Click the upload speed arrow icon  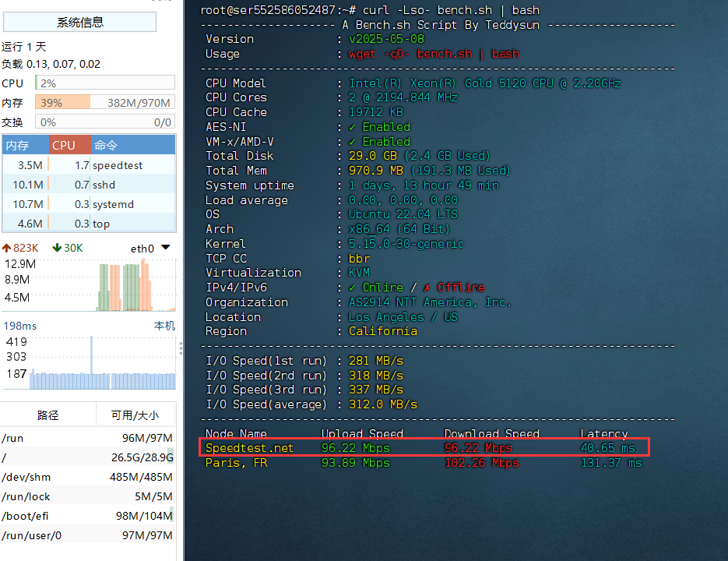pos(6,248)
